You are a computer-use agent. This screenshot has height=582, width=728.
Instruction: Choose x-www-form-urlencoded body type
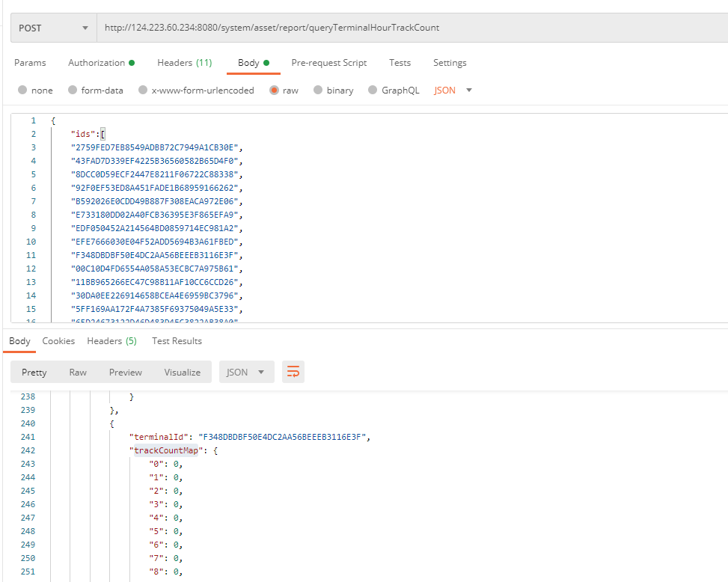point(141,91)
